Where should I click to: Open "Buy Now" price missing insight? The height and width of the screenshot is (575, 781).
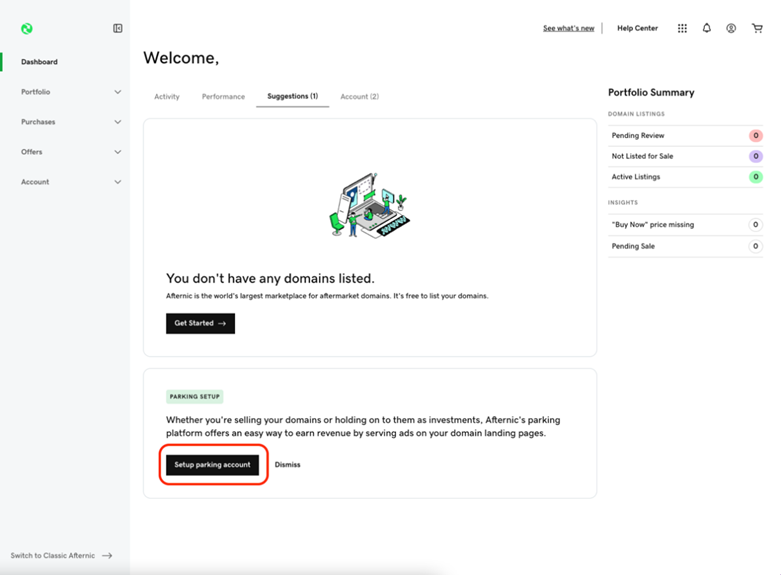point(685,225)
